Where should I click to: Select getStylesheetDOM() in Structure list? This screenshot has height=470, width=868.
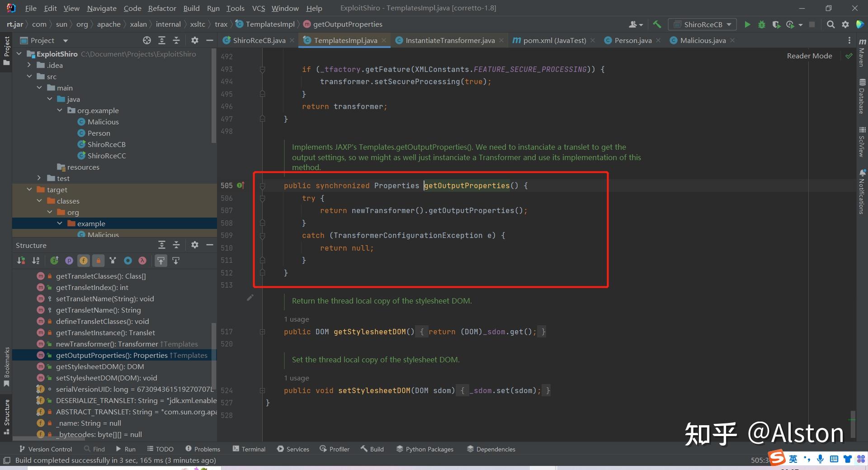99,367
